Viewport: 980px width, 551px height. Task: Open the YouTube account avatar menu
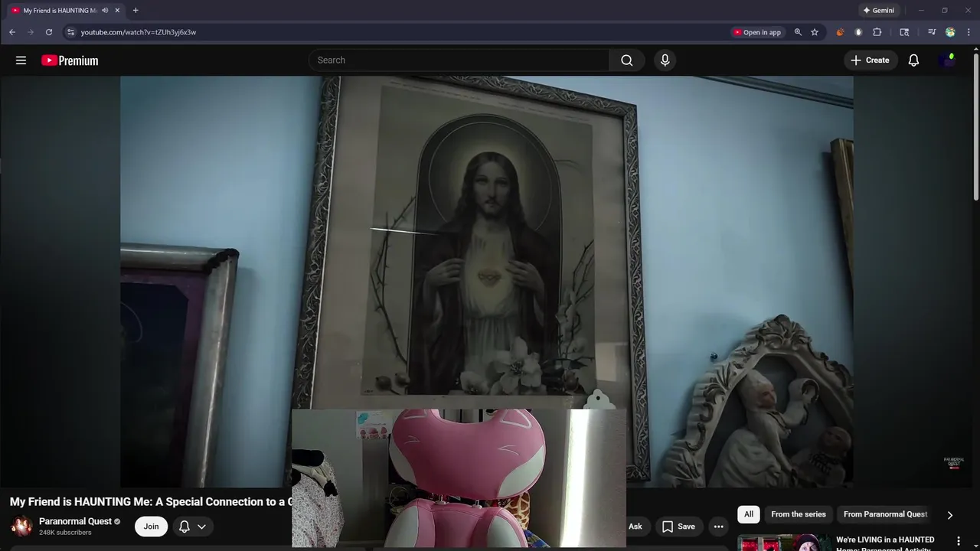947,60
